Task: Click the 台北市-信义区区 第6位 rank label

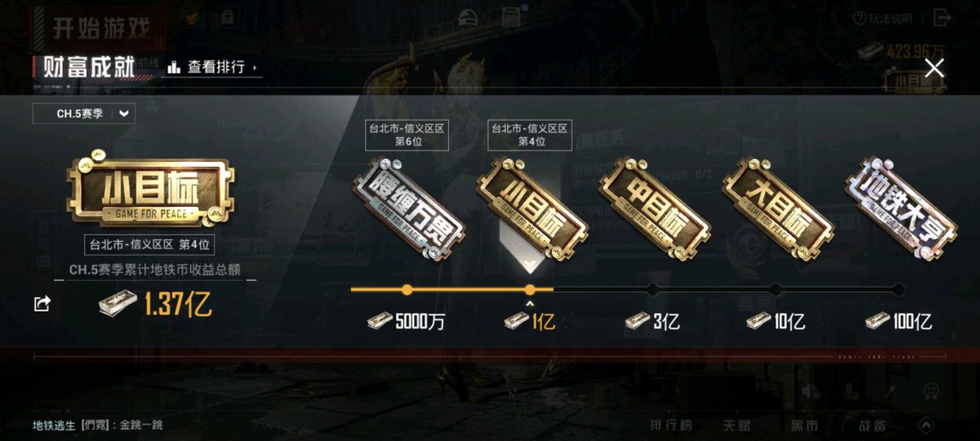Action: point(406,135)
